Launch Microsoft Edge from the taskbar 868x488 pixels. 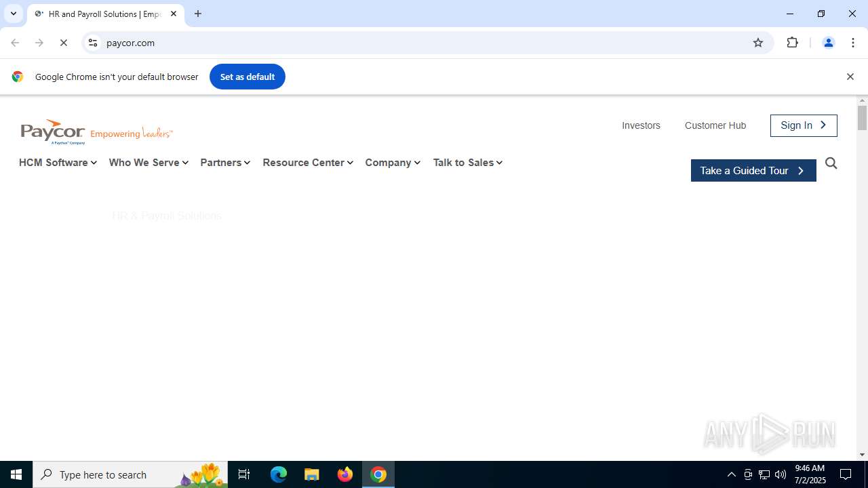279,474
